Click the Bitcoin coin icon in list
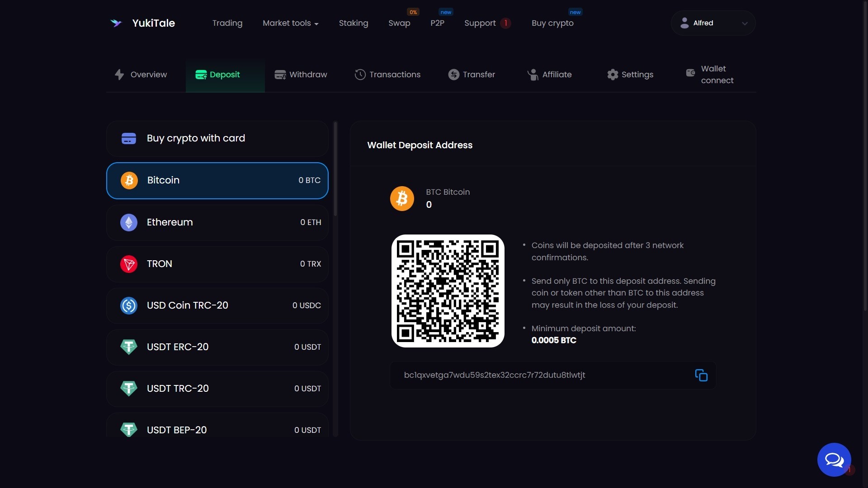This screenshot has width=868, height=488. coord(129,180)
